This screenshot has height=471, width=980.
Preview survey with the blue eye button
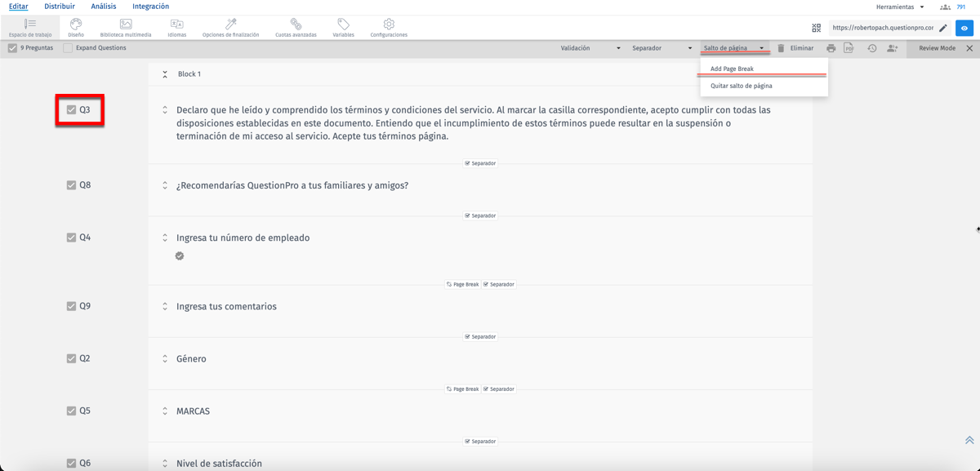[964, 28]
